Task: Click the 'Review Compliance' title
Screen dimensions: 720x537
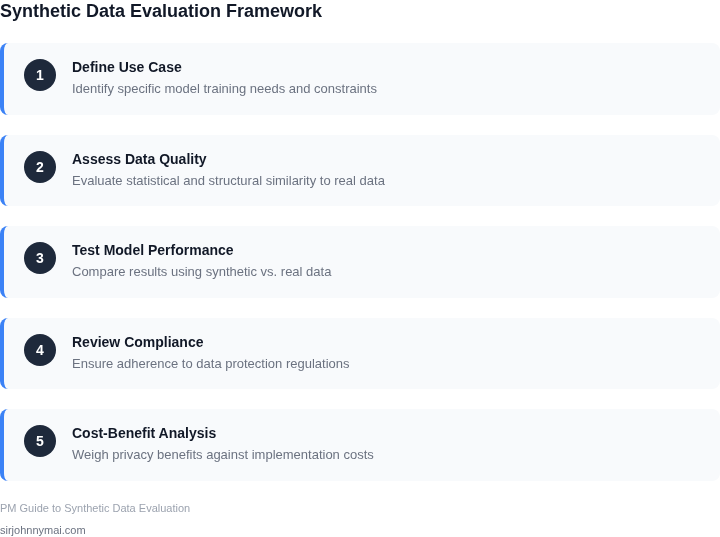Action: point(138,342)
